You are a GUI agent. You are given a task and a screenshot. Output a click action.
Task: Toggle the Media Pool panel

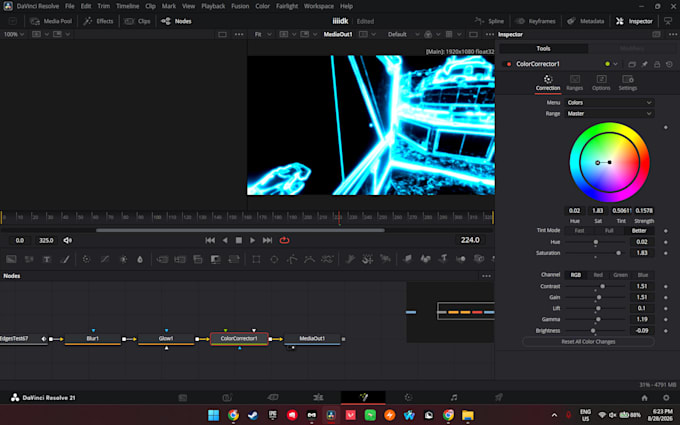point(51,21)
